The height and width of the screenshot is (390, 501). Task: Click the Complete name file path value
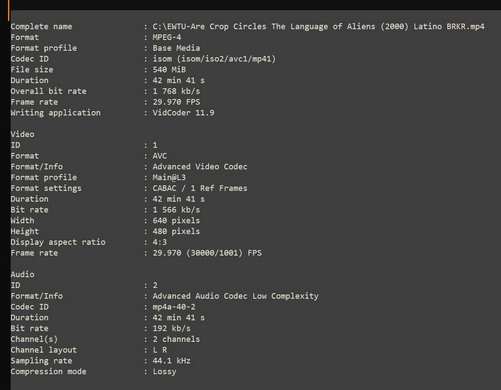pyautogui.click(x=318, y=27)
